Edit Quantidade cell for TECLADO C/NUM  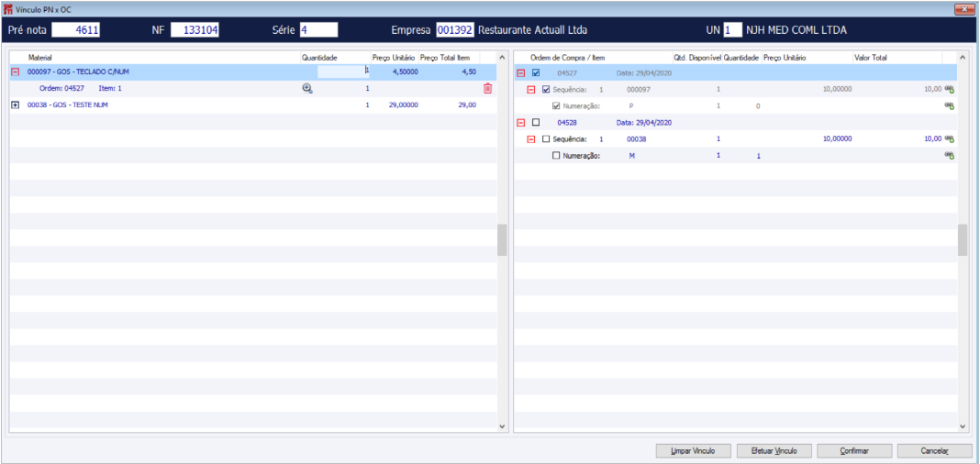pos(343,72)
